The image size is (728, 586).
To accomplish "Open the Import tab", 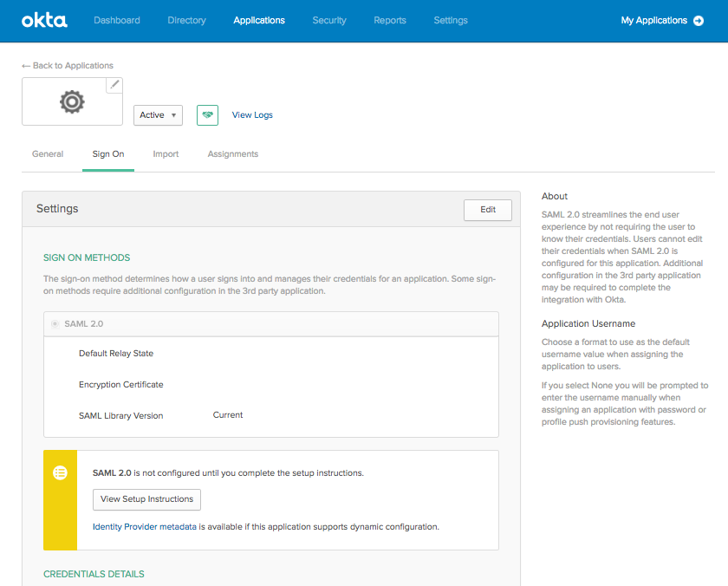I will pos(166,153).
